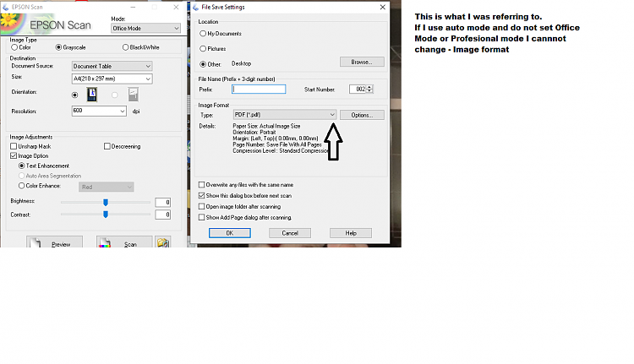Image resolution: width=634 pixels, height=364 pixels.
Task: Open the Document Source dropdown
Action: 112,66
